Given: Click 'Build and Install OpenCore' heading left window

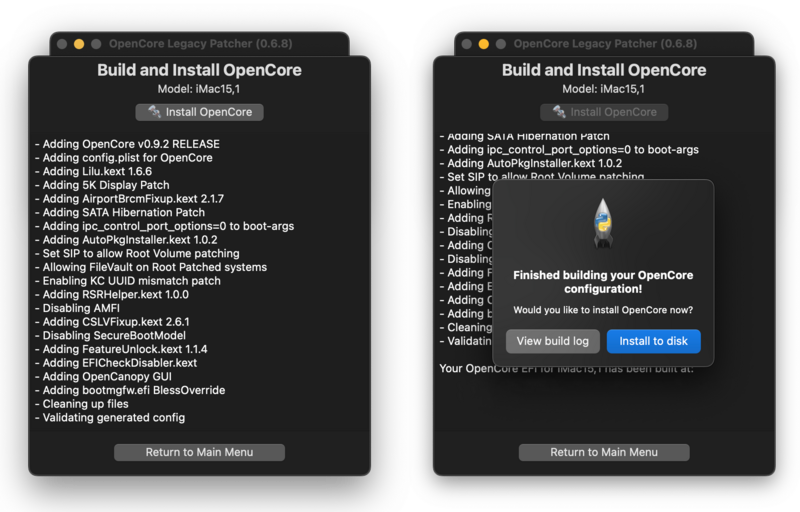Looking at the screenshot, I should [x=199, y=70].
